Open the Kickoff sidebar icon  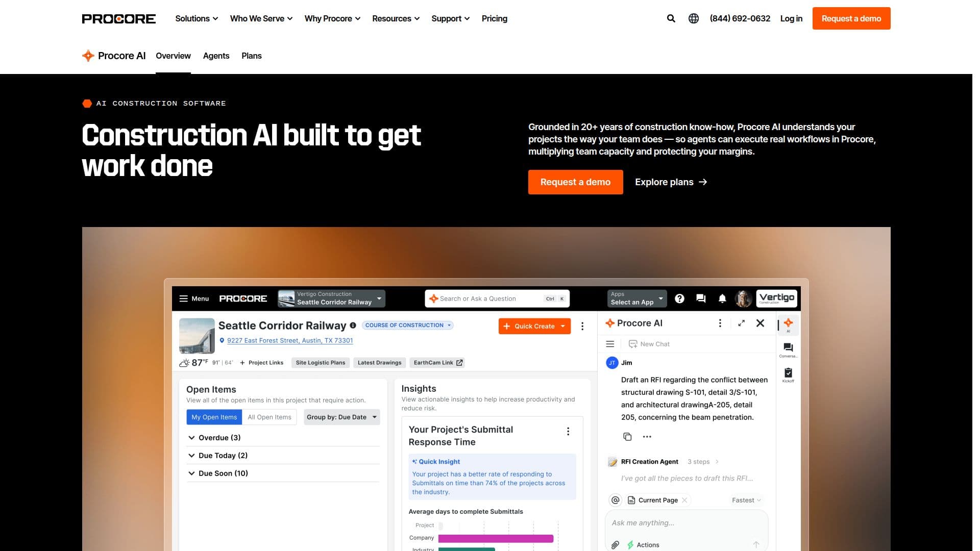788,375
